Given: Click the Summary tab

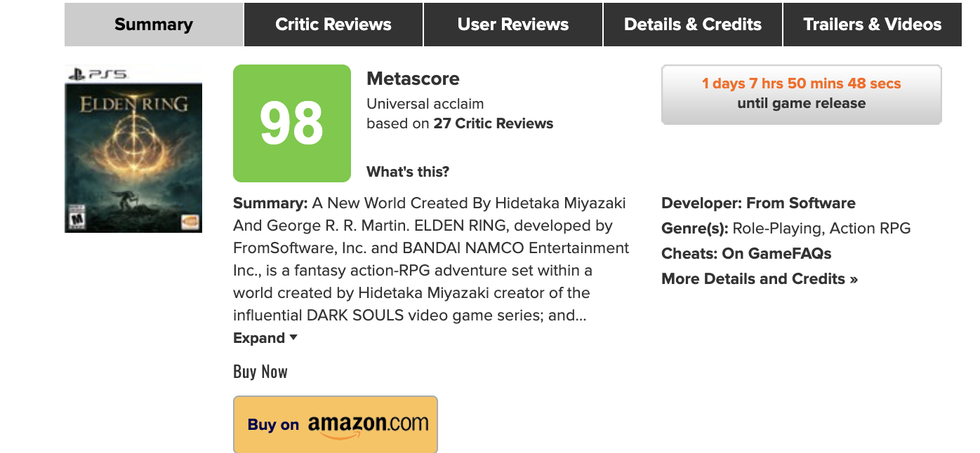Looking at the screenshot, I should pyautogui.click(x=154, y=25).
